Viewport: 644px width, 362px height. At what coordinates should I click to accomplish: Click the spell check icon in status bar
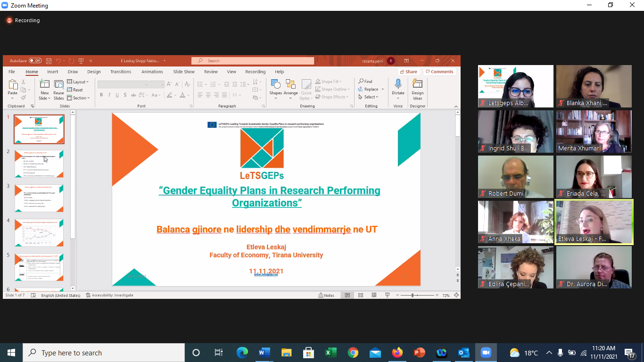pos(33,295)
